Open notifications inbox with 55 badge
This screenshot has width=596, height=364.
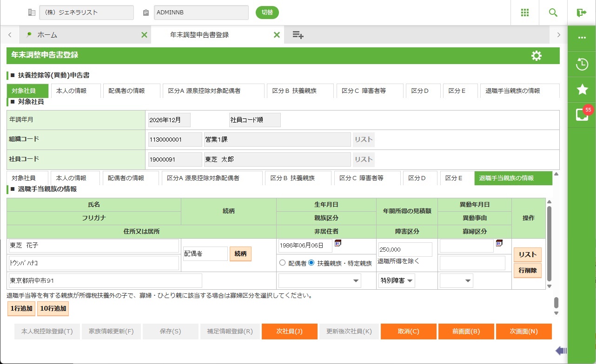582,115
